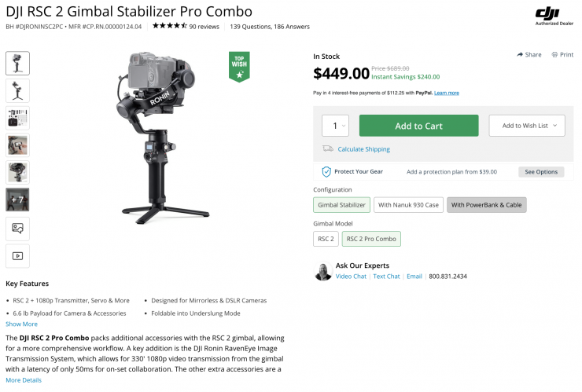Viewport: 582px width, 392px height.
Task: Click the Print icon
Action: pos(554,55)
